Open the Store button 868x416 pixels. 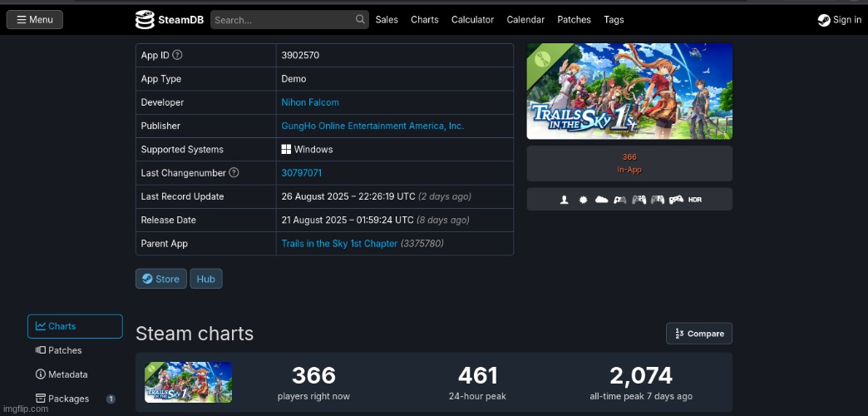click(161, 279)
